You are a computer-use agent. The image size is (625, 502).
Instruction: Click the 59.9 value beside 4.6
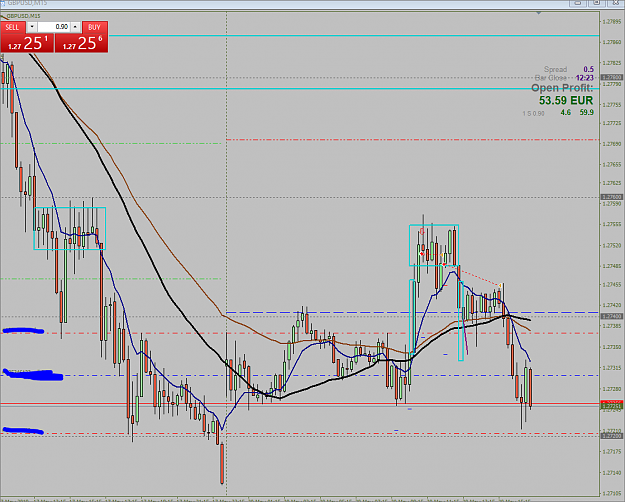click(587, 113)
